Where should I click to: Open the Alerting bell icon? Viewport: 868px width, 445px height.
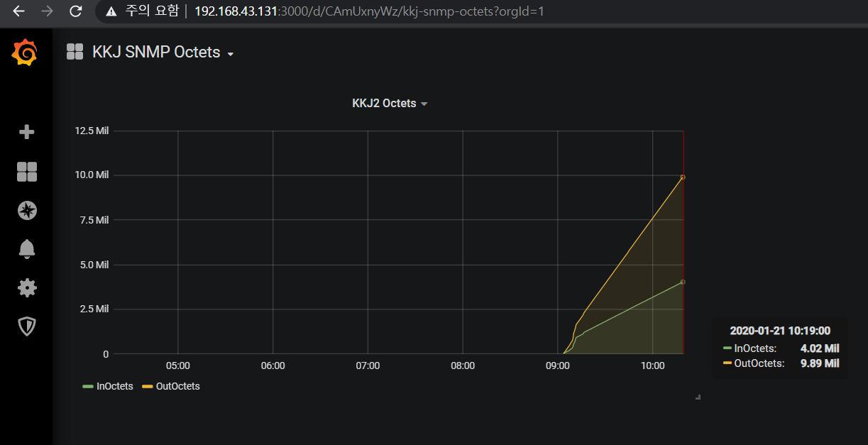[x=27, y=249]
